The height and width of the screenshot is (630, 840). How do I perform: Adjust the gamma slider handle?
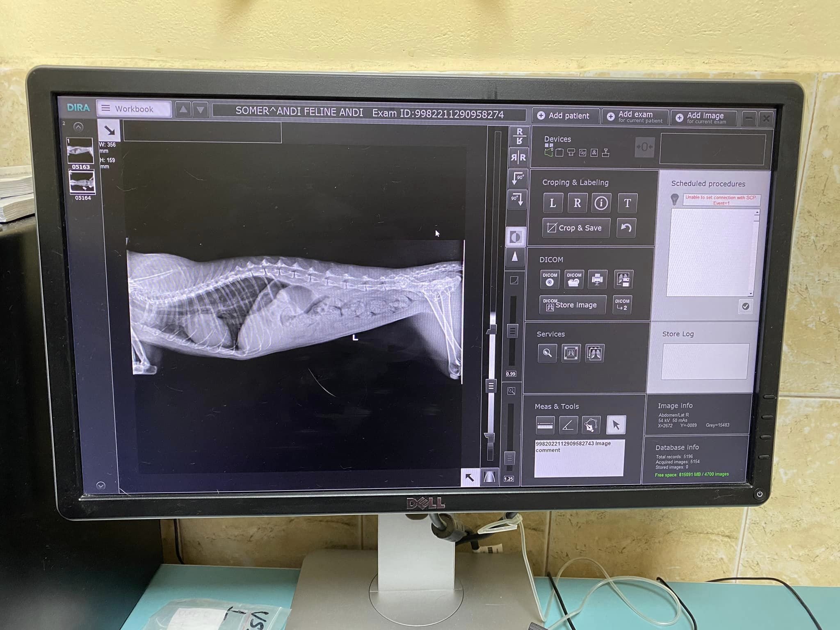512,331
